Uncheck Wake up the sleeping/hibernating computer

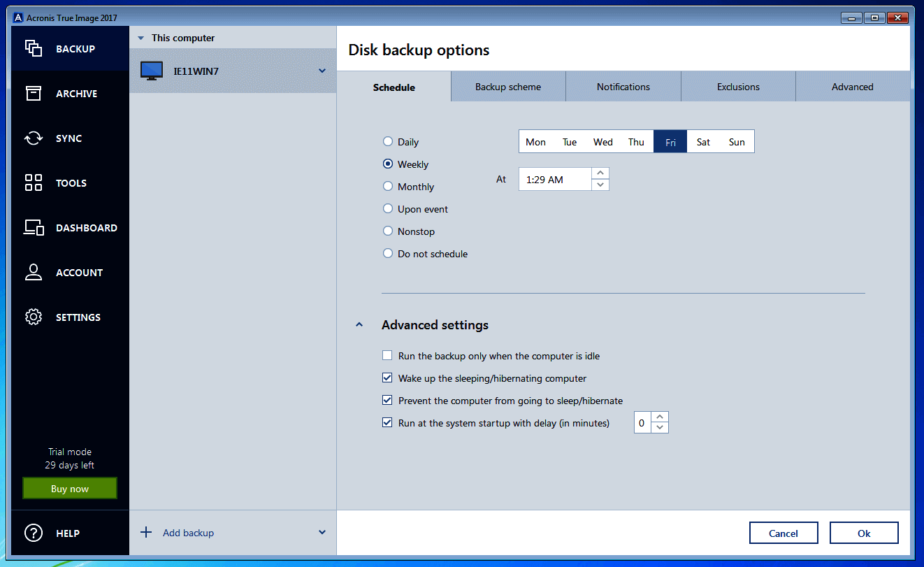(x=387, y=378)
